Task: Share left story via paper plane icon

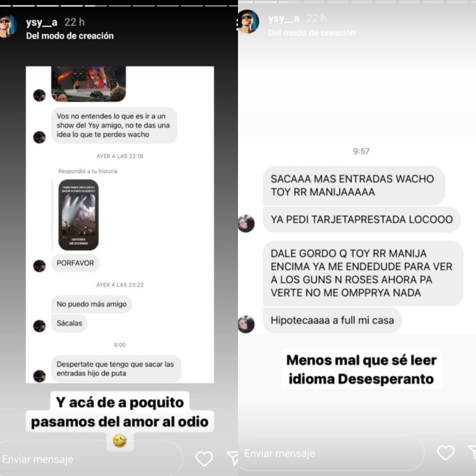Action: pyautogui.click(x=232, y=458)
